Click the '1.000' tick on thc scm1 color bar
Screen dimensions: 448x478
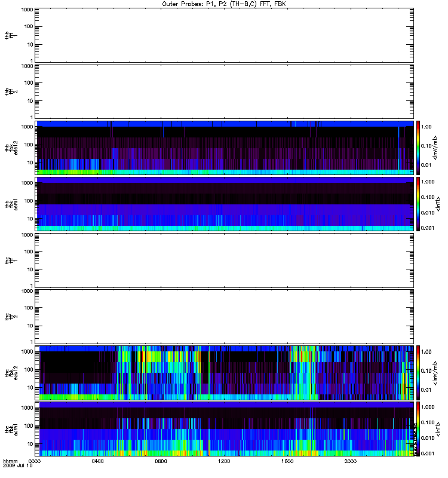pyautogui.click(x=428, y=407)
